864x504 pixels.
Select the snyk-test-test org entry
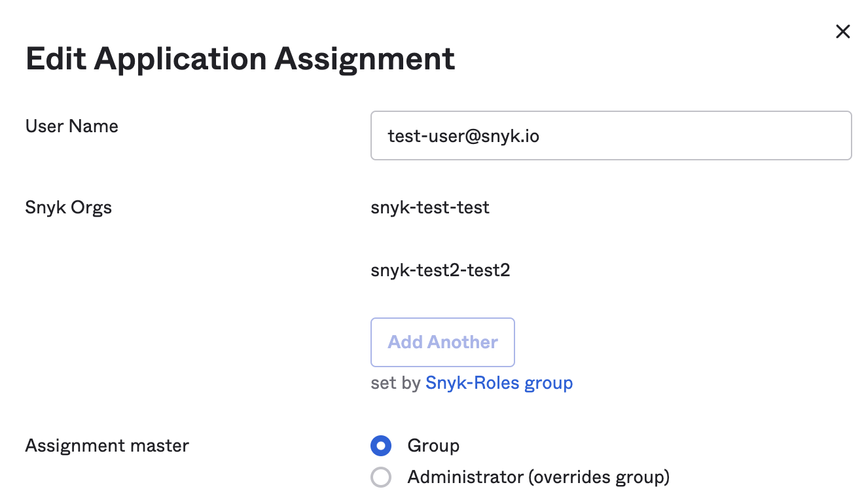pos(430,207)
